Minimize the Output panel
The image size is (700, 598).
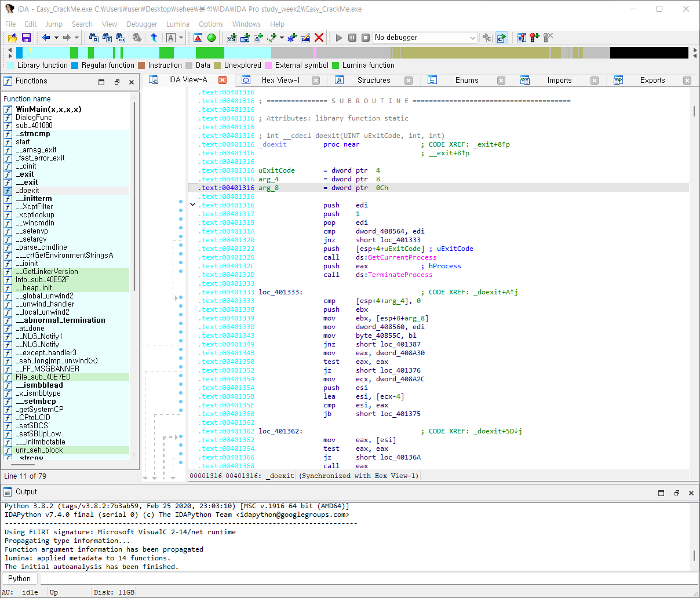pyautogui.click(x=661, y=493)
